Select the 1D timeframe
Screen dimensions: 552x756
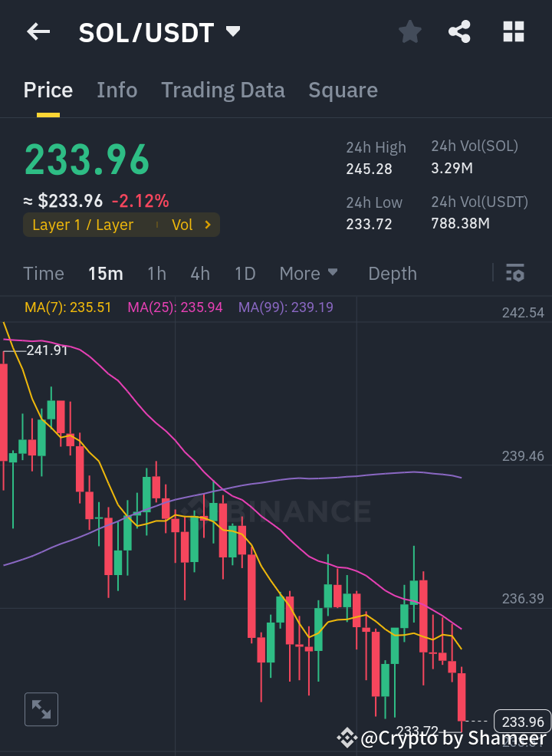point(245,273)
